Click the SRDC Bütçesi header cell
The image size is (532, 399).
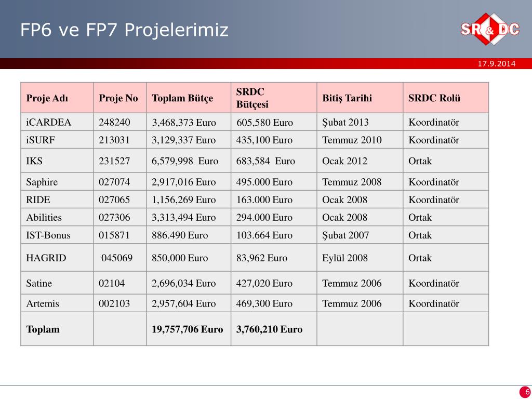(274, 98)
